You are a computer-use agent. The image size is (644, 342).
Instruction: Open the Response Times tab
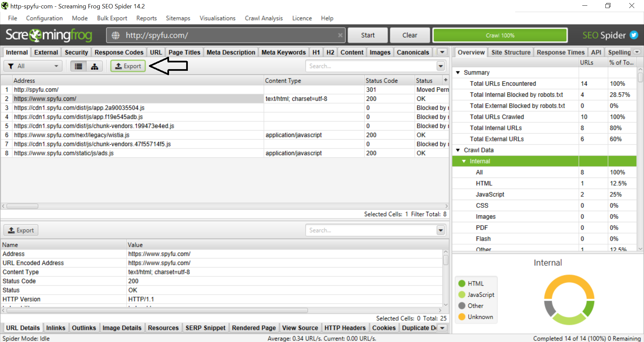point(560,52)
